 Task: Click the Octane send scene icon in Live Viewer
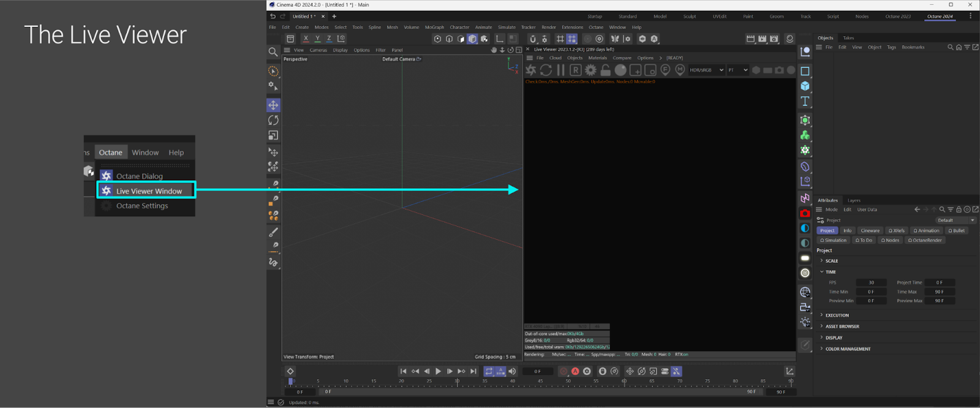(531, 70)
